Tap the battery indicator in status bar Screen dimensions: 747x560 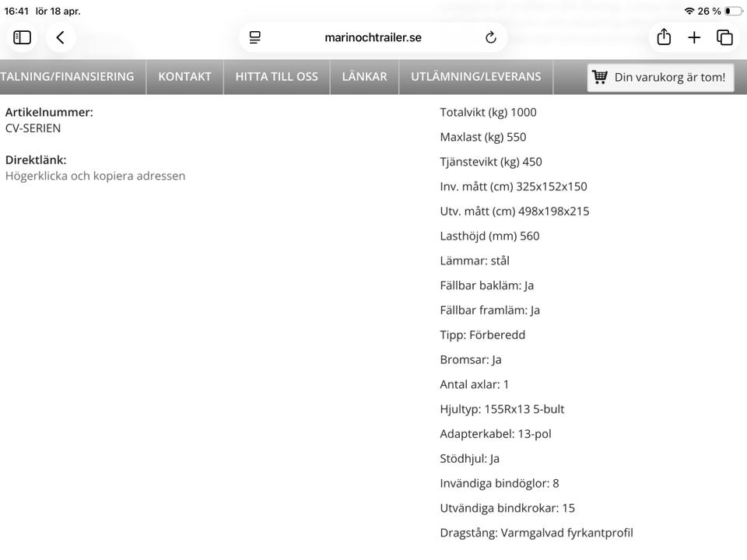point(733,11)
